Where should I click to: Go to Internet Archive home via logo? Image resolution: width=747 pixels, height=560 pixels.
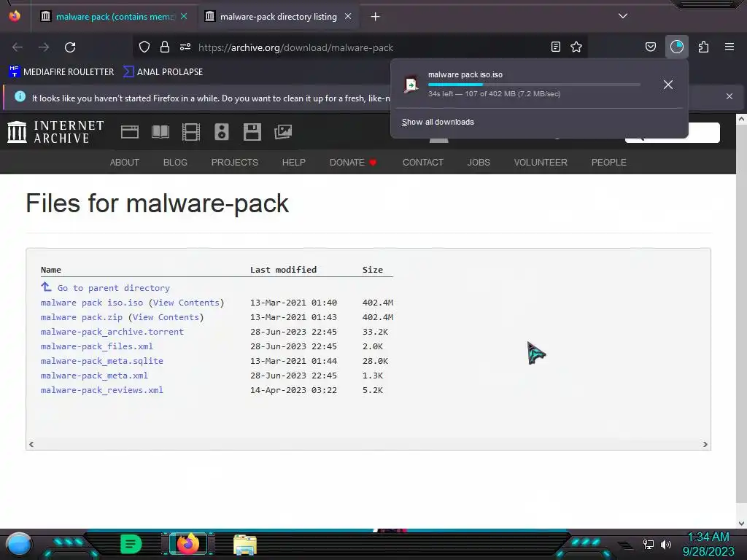coord(55,132)
